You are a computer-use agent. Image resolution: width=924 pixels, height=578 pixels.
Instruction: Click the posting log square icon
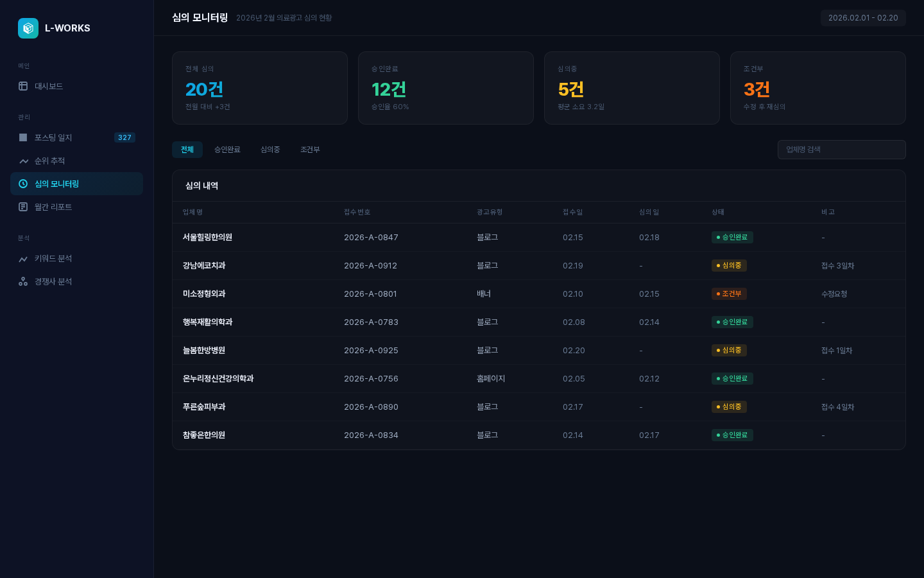pyautogui.click(x=23, y=137)
